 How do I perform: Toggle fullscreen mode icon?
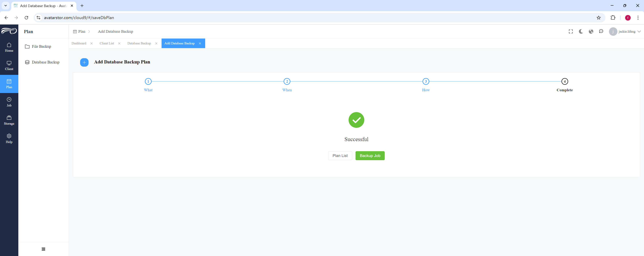pyautogui.click(x=571, y=31)
